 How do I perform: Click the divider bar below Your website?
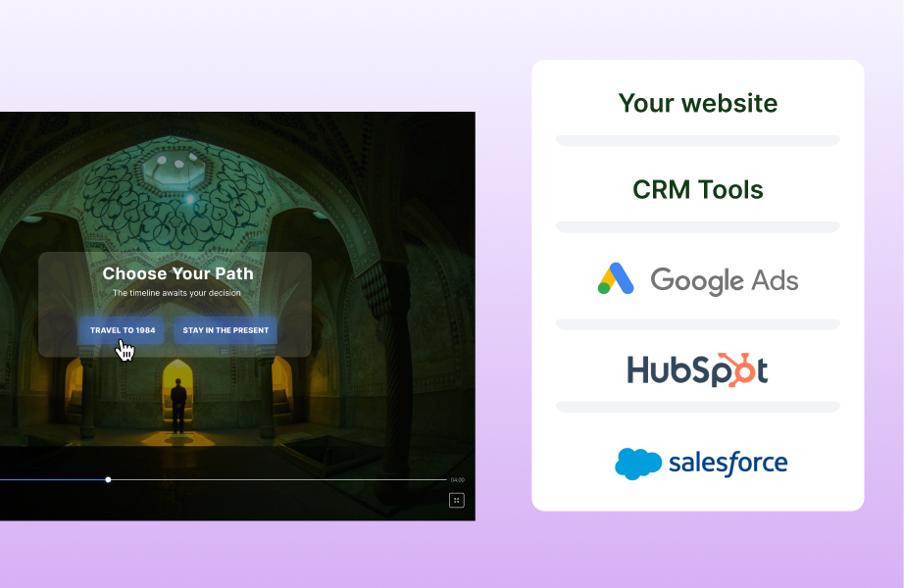(x=697, y=141)
